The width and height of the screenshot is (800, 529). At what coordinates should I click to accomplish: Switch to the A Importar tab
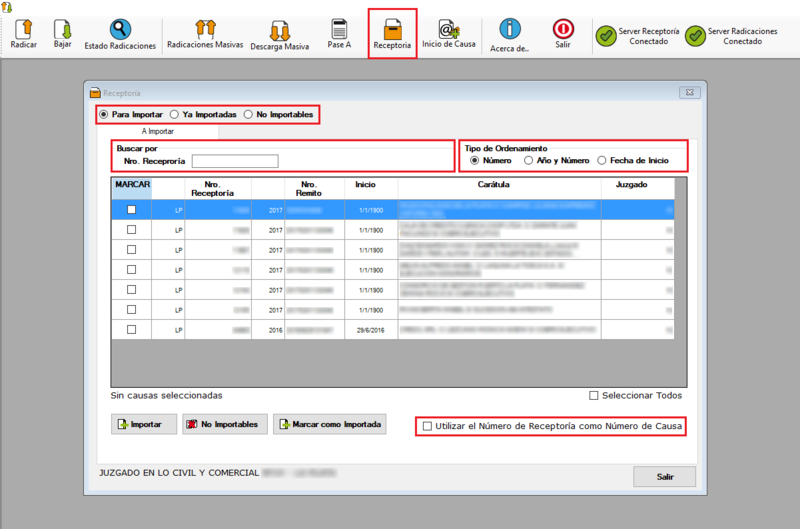pyautogui.click(x=158, y=131)
